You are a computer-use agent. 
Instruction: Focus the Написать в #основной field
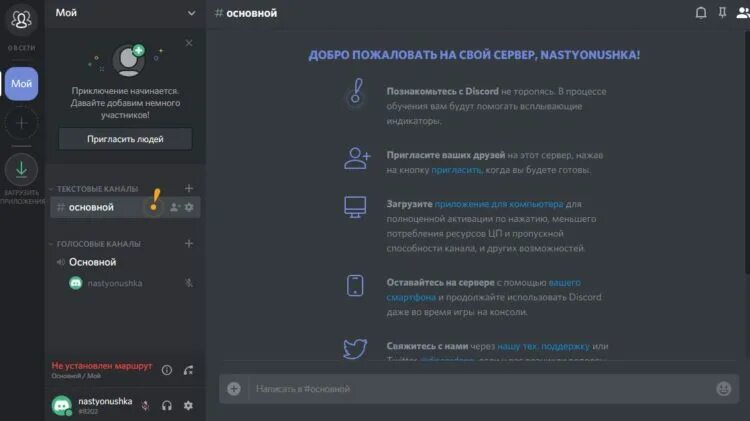click(480, 388)
